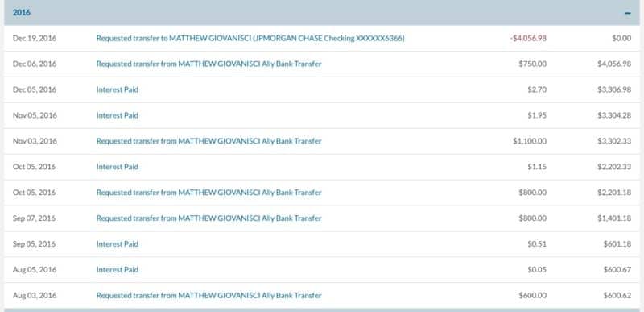This screenshot has height=312, width=644.
Task: Click the $0.00 ending balance
Action: pyautogui.click(x=621, y=38)
